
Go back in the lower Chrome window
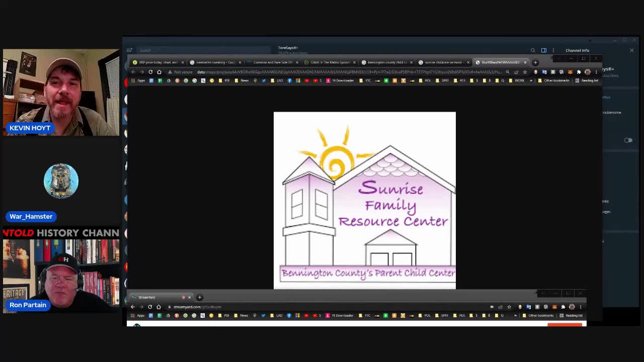tap(133, 307)
